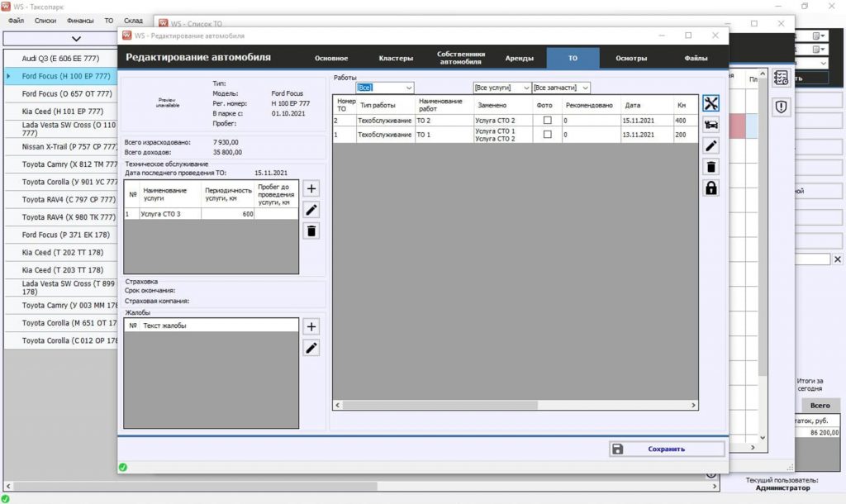
Task: Click the shield alert icon in Список ТО window
Action: pyautogui.click(x=781, y=107)
